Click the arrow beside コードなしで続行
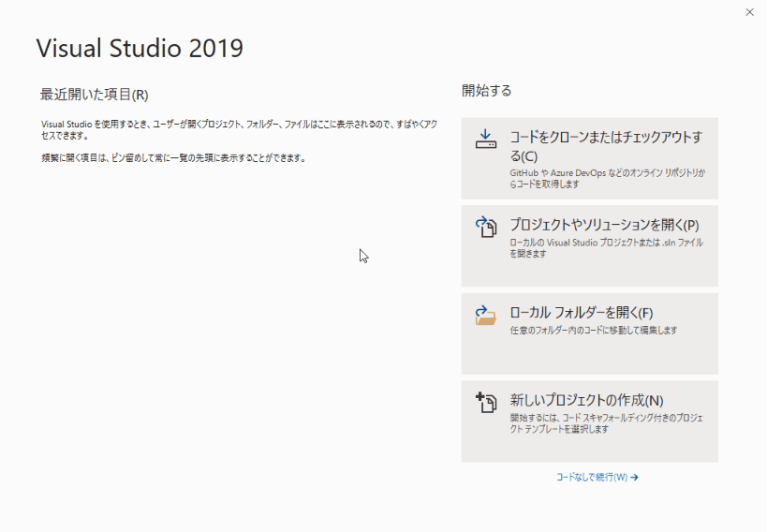 pos(634,477)
